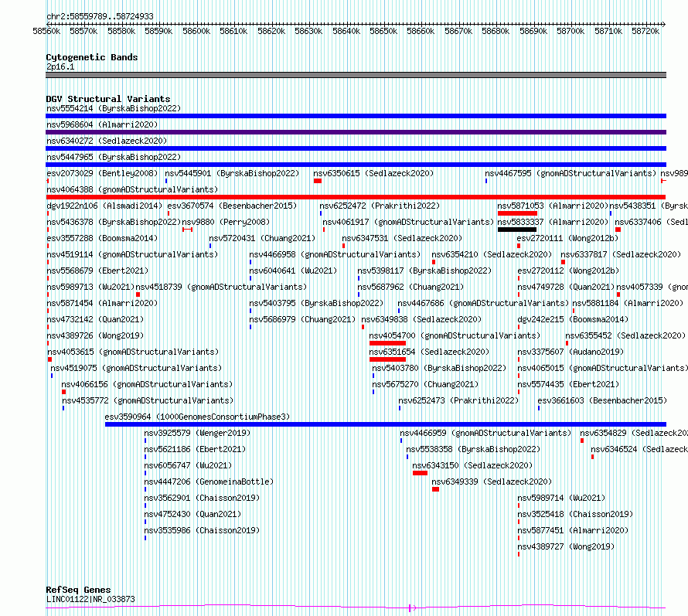This screenshot has width=688, height=616.
Task: Click red glyph under nsv6337406
Action: (618, 230)
